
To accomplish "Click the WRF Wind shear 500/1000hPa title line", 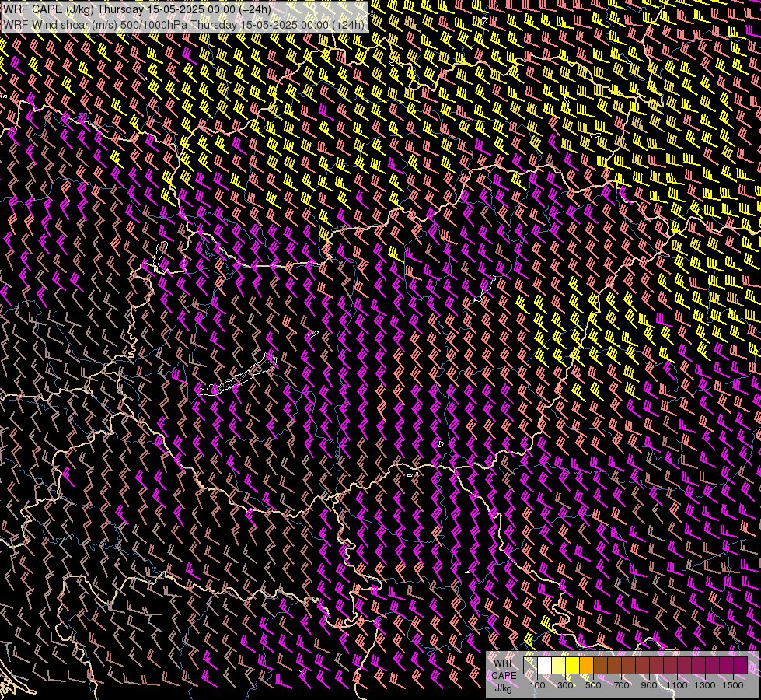I will pyautogui.click(x=184, y=25).
